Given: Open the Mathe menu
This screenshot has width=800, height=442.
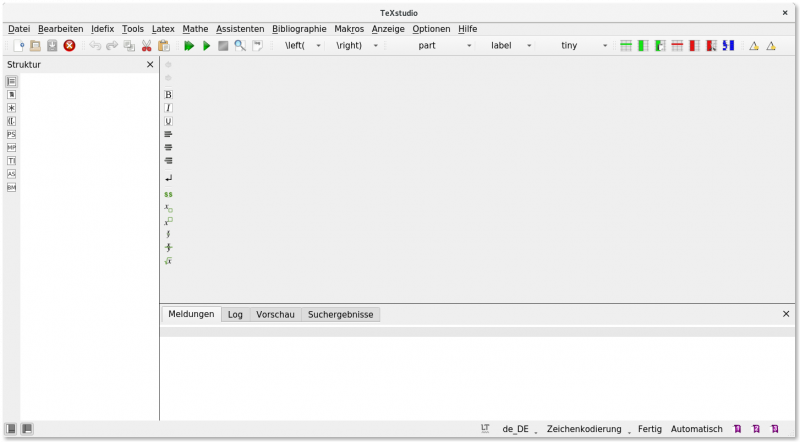Looking at the screenshot, I should (x=195, y=29).
